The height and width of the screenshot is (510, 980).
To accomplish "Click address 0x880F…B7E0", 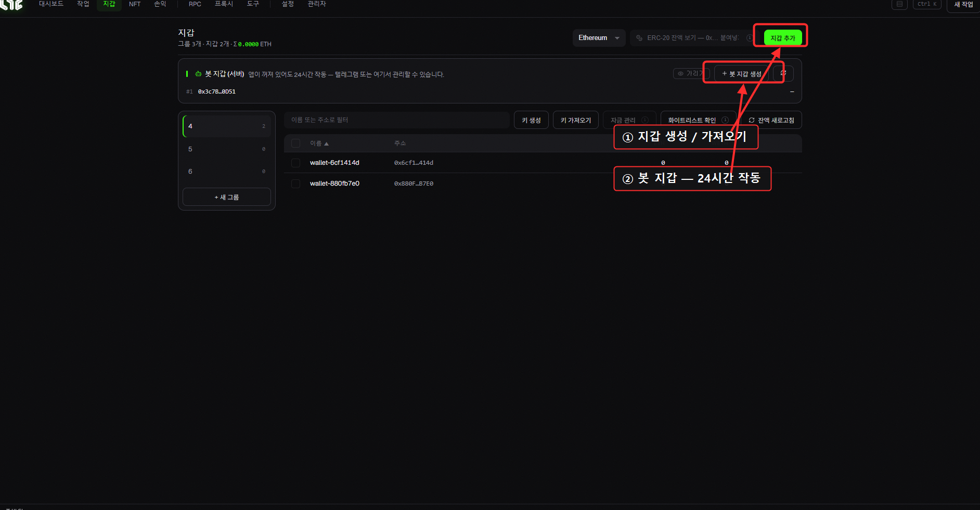I will [x=414, y=184].
